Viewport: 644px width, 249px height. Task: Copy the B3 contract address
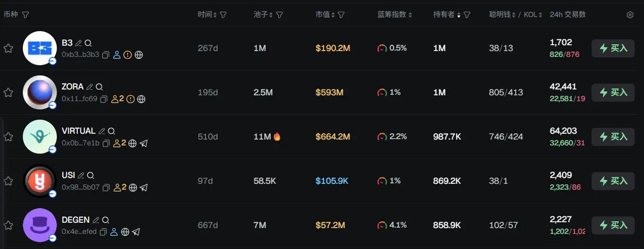point(105,55)
